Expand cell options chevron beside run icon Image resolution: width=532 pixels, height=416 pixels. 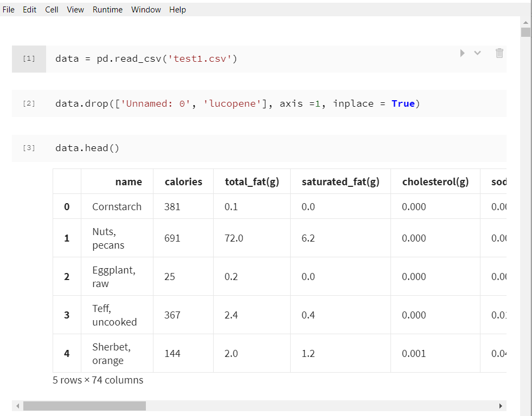[x=477, y=53]
